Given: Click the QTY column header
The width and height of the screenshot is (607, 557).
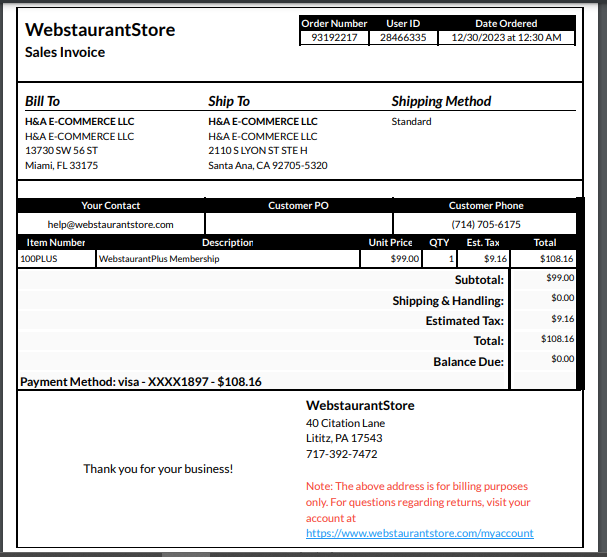Looking at the screenshot, I should 439,243.
